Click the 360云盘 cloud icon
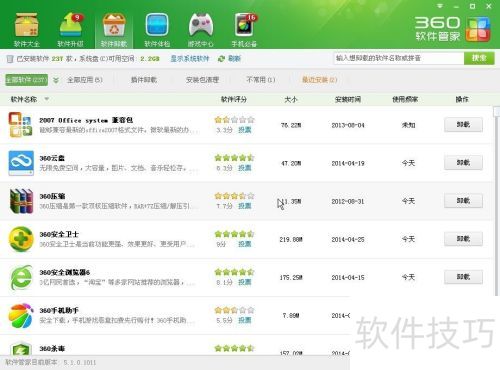The width and height of the screenshot is (500, 370). click(x=21, y=163)
